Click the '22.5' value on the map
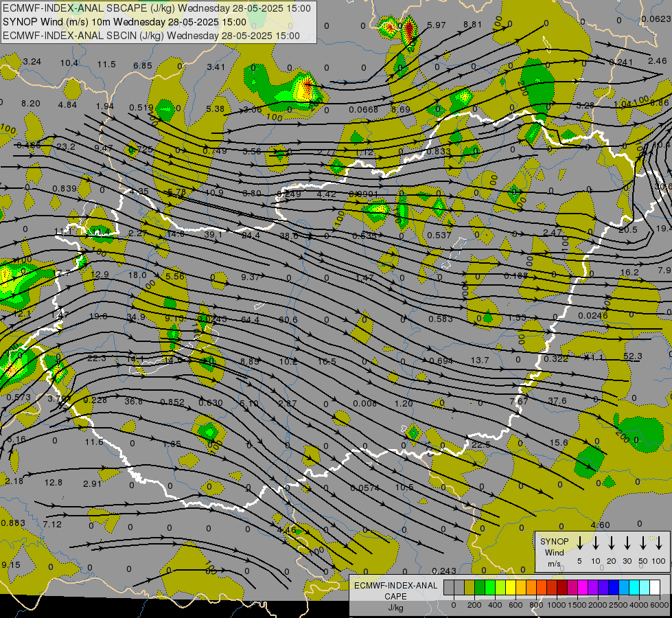The width and height of the screenshot is (672, 618). (481, 445)
